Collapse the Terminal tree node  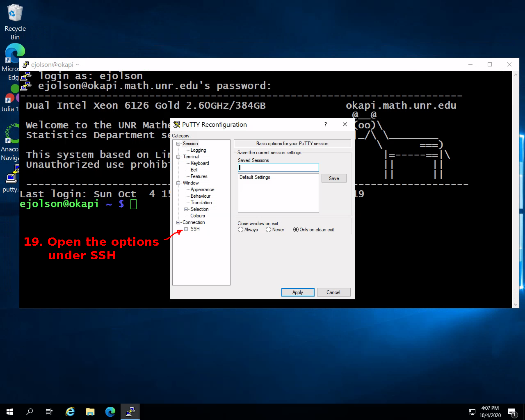coord(178,157)
